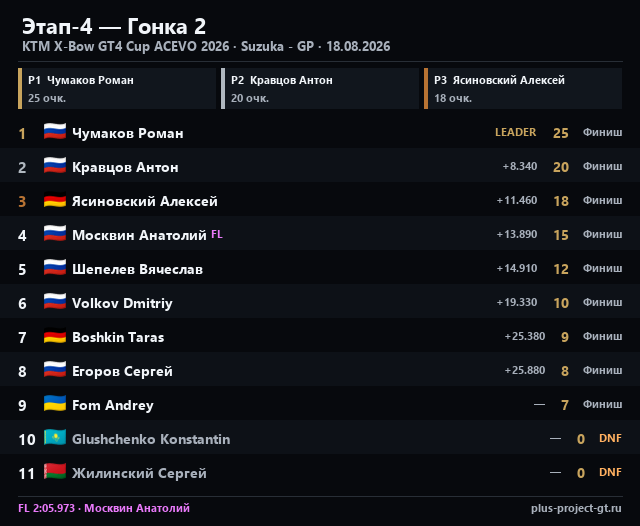Click Kazakhstan flag beside Glushchenko Konstantin
Viewport: 640px width, 526px height.
tap(55, 438)
